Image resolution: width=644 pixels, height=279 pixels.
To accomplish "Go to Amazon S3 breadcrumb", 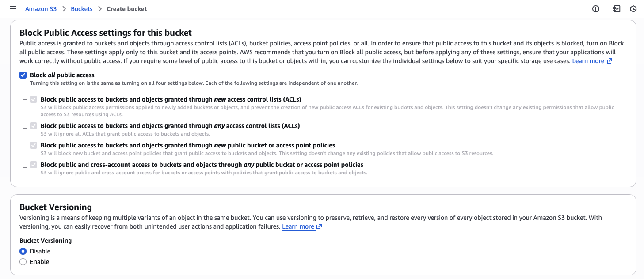I will tap(41, 9).
